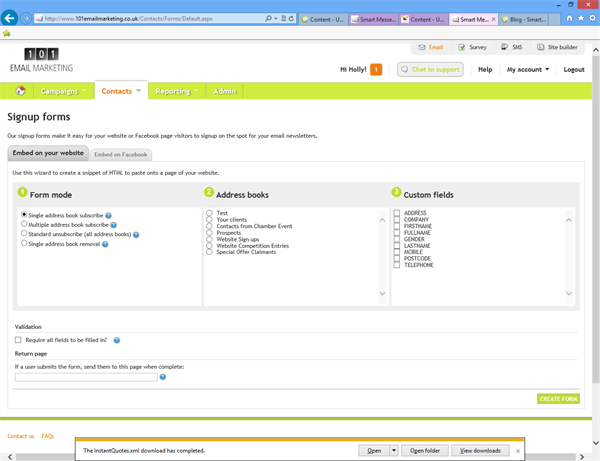Open help icon for Require all fields
Viewport: 600px width, 461px height.
click(x=117, y=340)
